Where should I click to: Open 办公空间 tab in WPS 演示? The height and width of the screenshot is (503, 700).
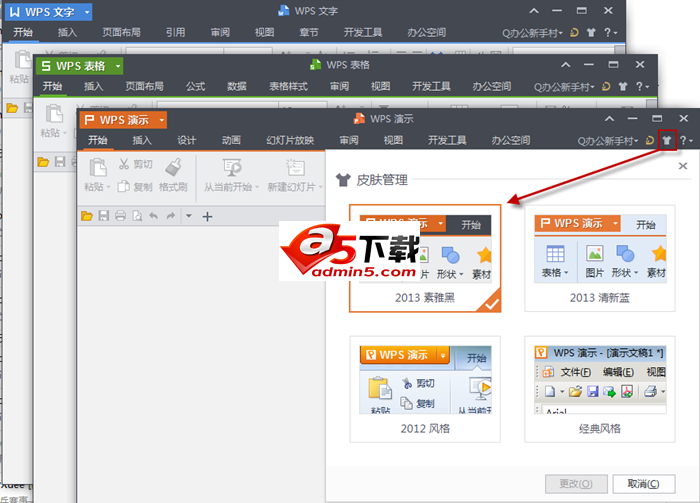tap(511, 141)
